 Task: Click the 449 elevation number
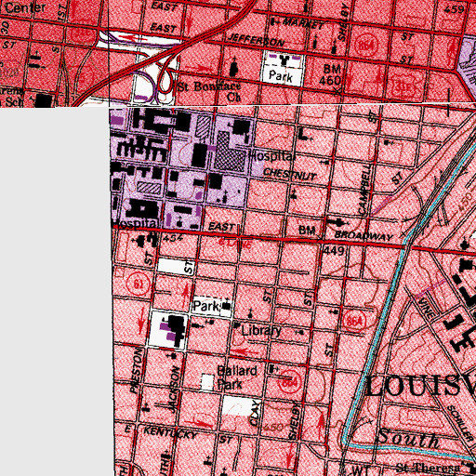pyautogui.click(x=334, y=250)
